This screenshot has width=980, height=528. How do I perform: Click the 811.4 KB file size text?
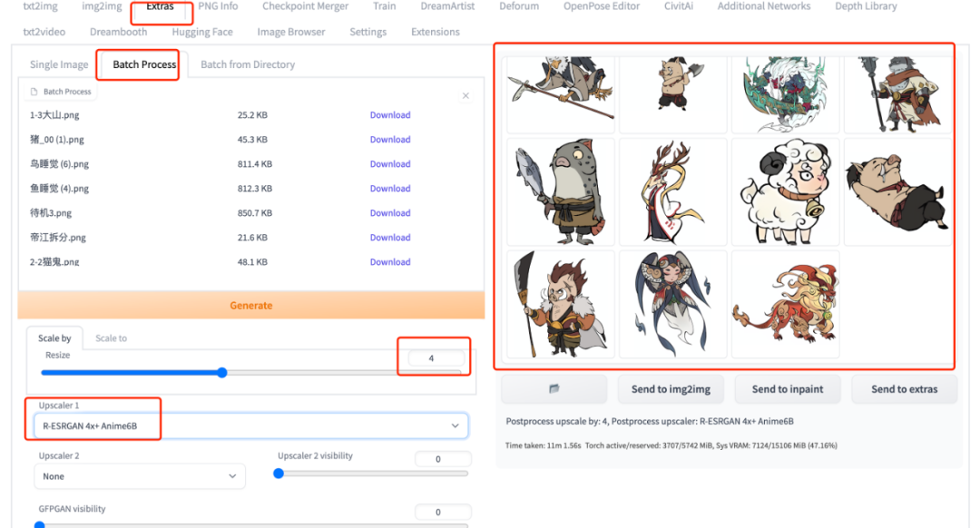[x=254, y=163]
